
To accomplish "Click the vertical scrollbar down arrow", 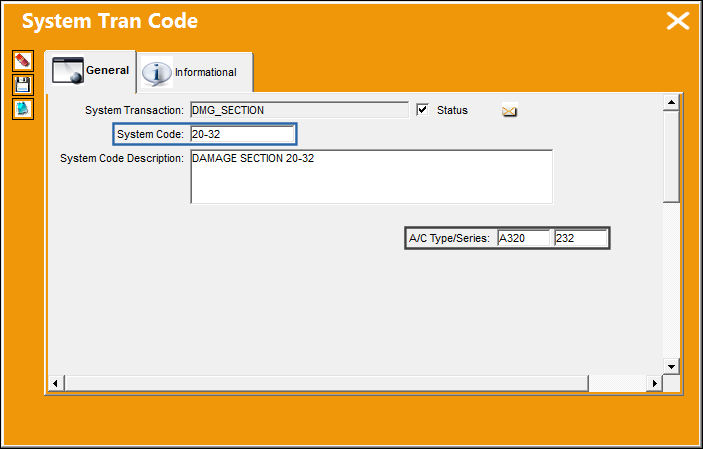I will pyautogui.click(x=671, y=366).
